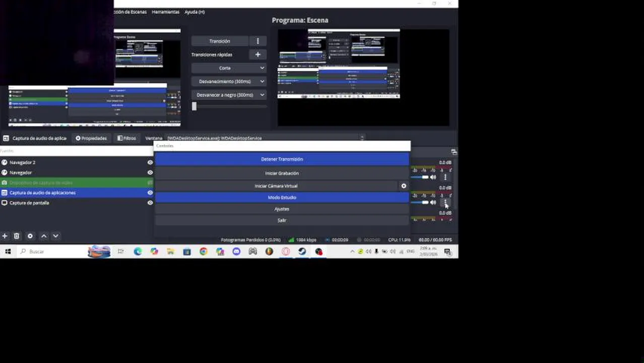Move selected source down
Viewport: 644px width, 363px height.
coord(56,236)
